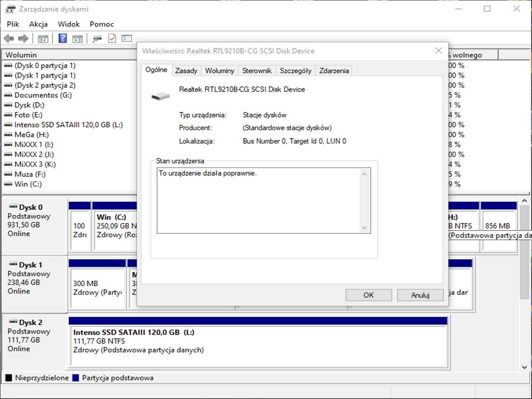Click the Dysk 0 disk icon
Image resolution: width=532 pixels, height=399 pixels.
point(13,206)
